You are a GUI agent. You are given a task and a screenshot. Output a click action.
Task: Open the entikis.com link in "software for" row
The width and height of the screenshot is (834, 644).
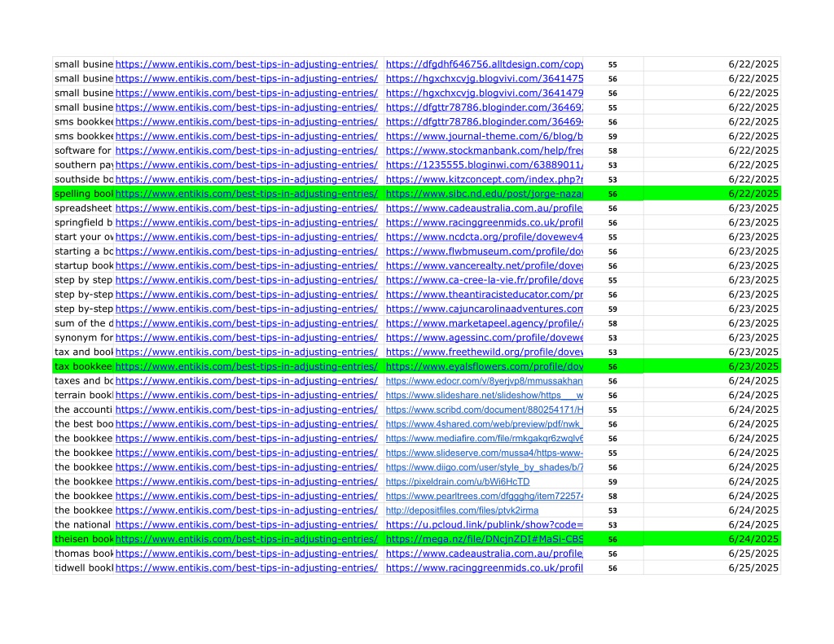246,151
